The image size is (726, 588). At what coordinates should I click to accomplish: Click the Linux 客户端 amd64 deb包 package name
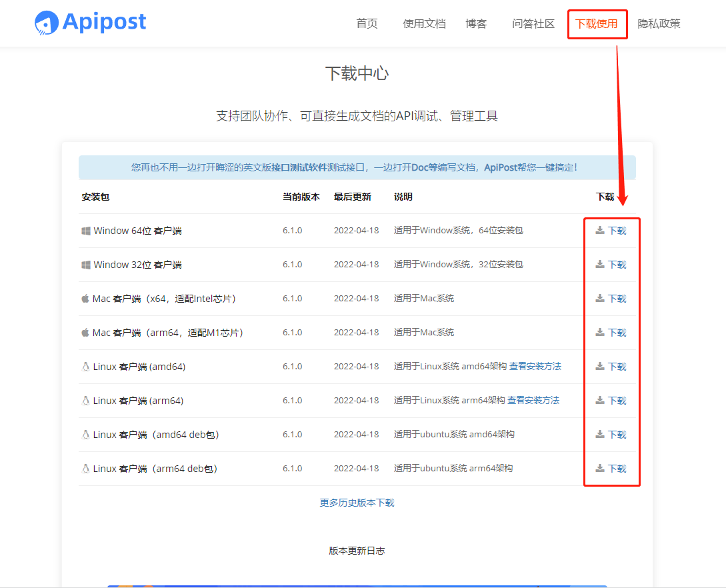(156, 435)
